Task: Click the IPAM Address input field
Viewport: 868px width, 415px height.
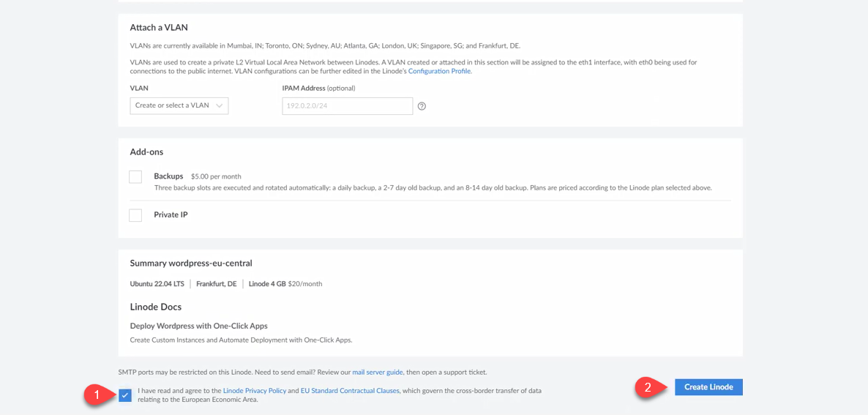Action: (348, 106)
